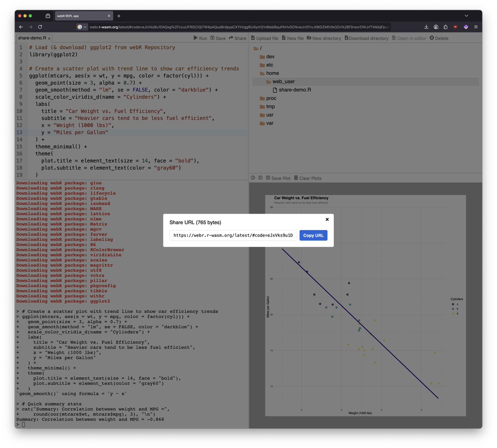Close the webR REPL app browser tab

pyautogui.click(x=109, y=16)
